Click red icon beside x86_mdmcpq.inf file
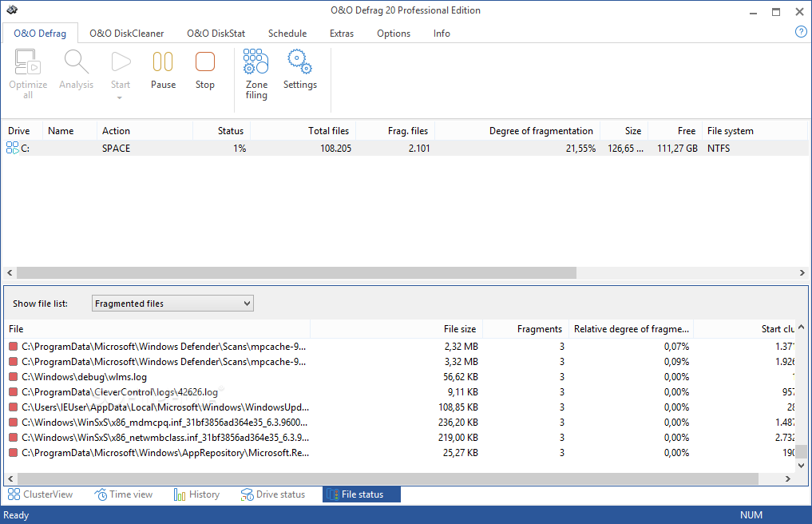812x524 pixels. 14,423
